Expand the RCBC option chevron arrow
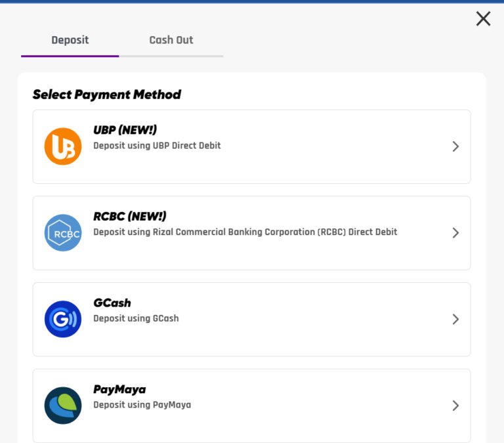 pos(455,233)
